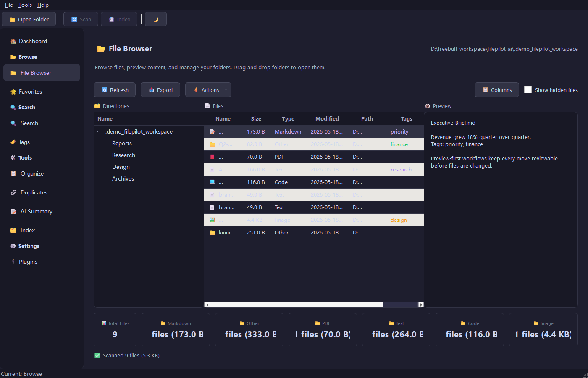Open the Actions dropdown
This screenshot has width=588, height=378.
click(208, 90)
